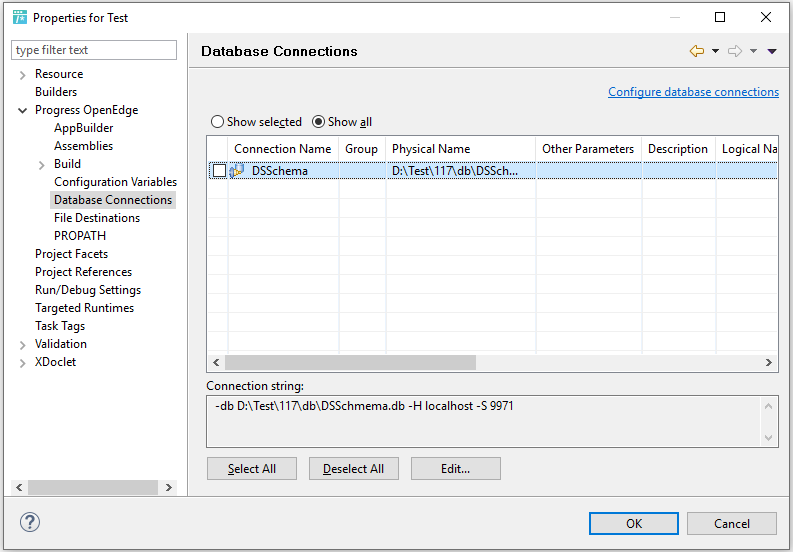The width and height of the screenshot is (793, 552).
Task: Click the OK button
Action: pos(634,523)
